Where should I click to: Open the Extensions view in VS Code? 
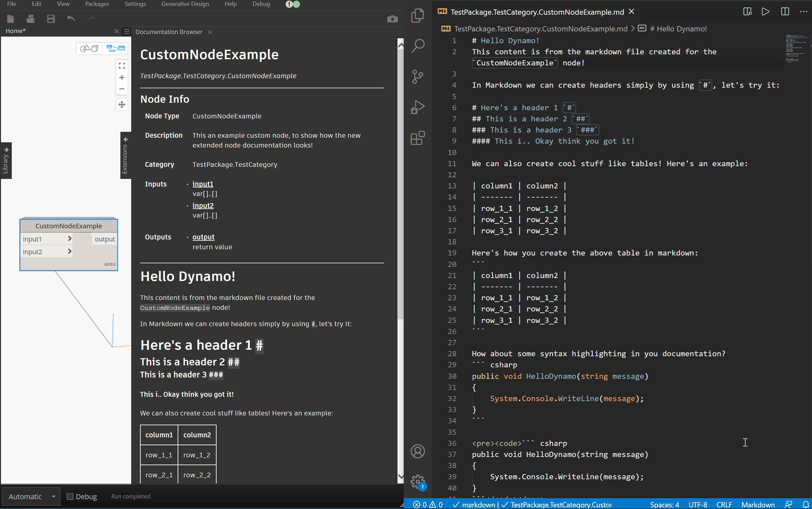pos(417,138)
